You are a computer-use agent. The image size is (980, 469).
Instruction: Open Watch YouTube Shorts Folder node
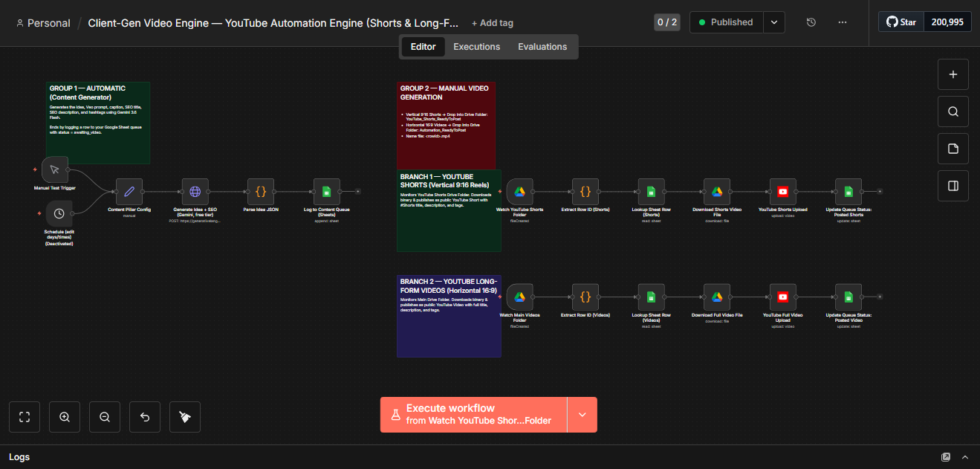520,192
